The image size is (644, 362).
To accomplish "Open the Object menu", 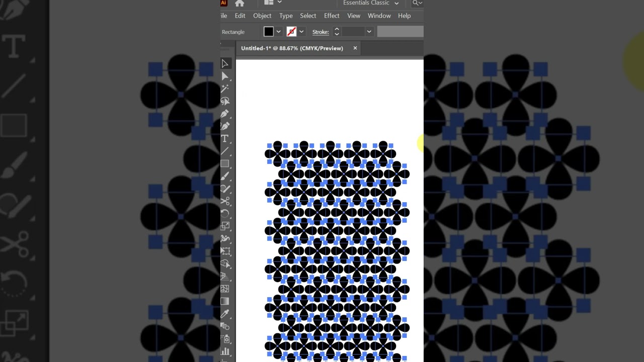I will pos(262,16).
